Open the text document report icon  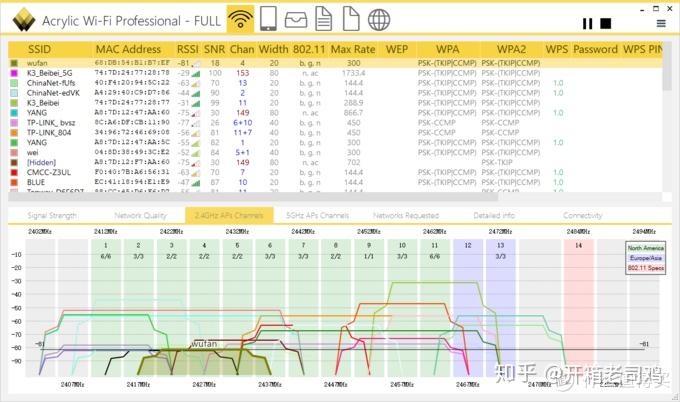coord(324,19)
